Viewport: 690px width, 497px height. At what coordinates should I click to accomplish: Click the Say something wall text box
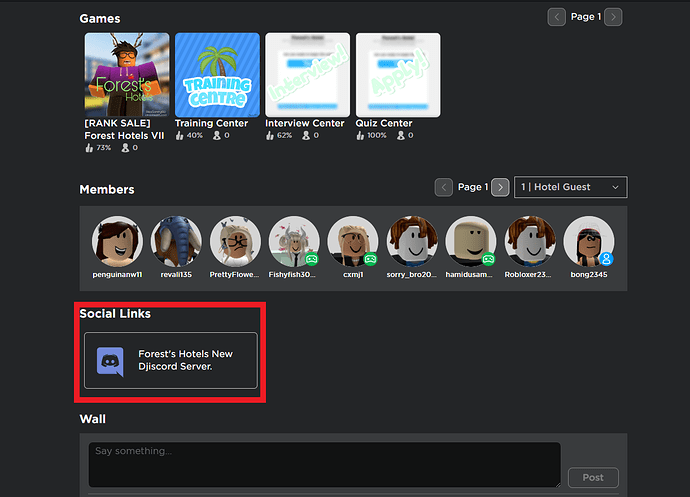pyautogui.click(x=325, y=464)
